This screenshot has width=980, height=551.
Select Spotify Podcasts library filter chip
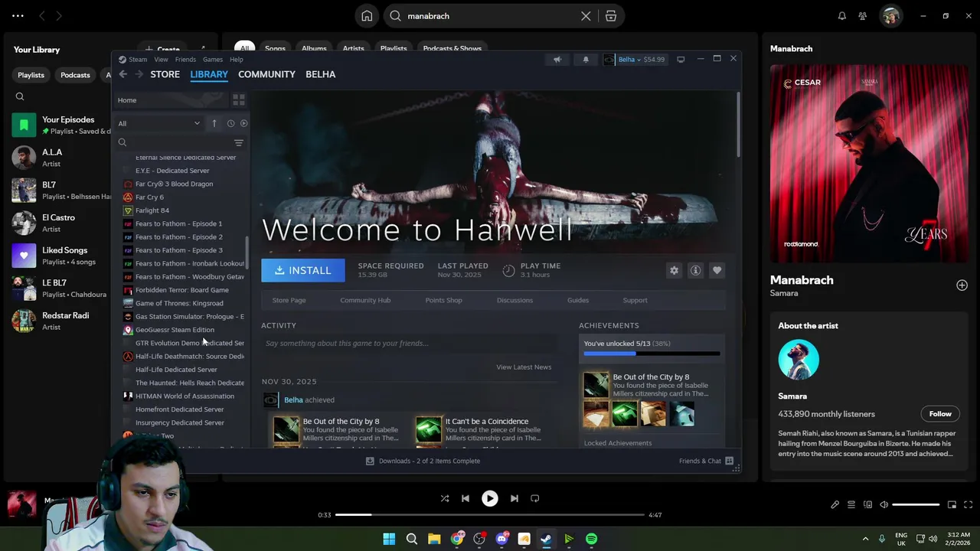(75, 75)
